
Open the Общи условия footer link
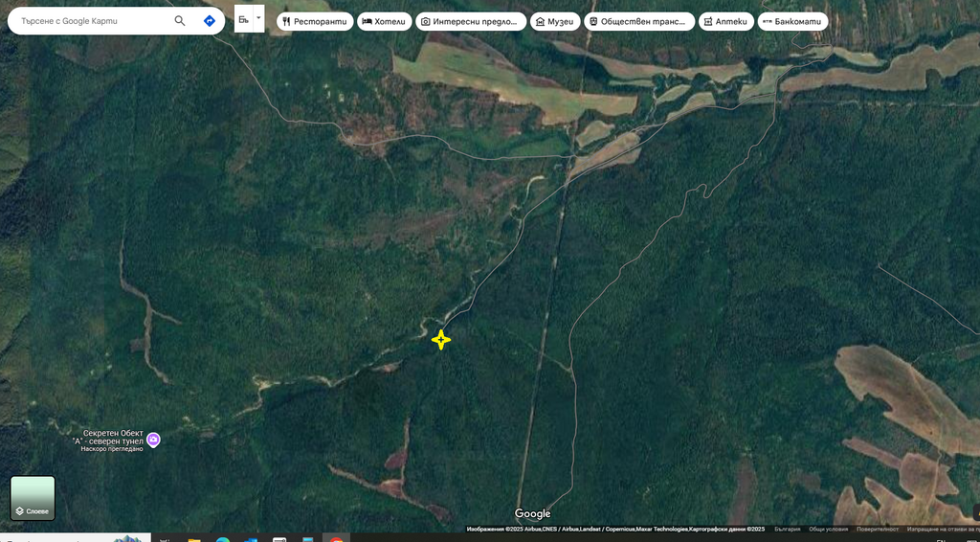tap(828, 529)
